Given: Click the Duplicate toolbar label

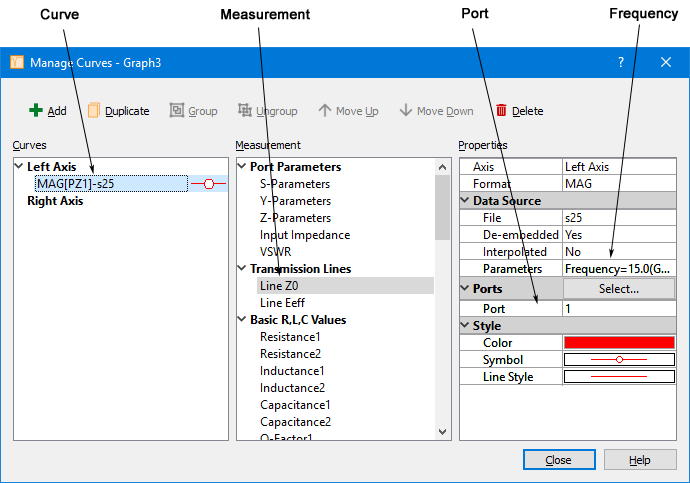Looking at the screenshot, I should (x=127, y=111).
